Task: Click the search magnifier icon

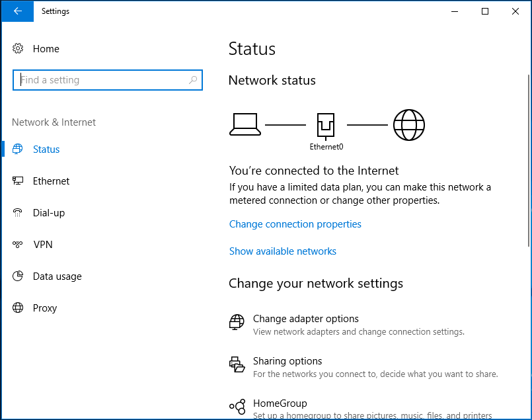Action: tap(193, 80)
